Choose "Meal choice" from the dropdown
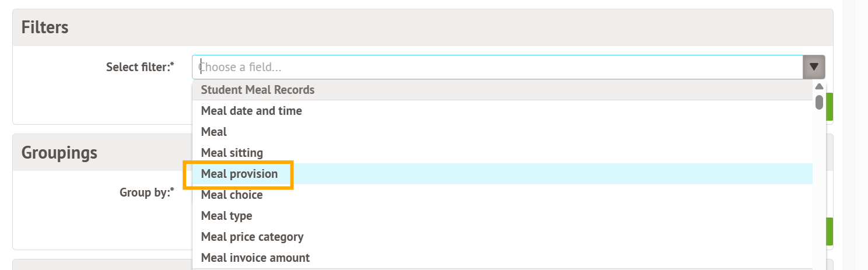868x270 pixels. [232, 195]
